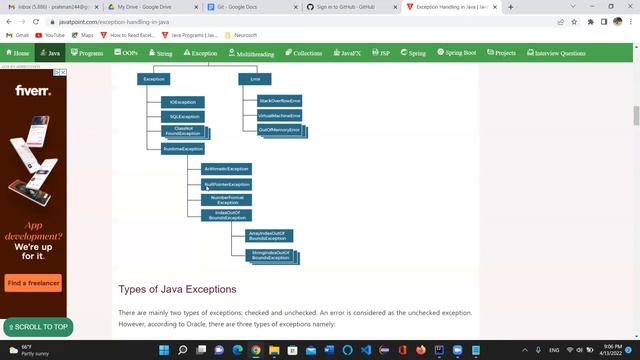Open Projects in the navbar
This screenshot has height=360, width=640.
[x=501, y=53]
